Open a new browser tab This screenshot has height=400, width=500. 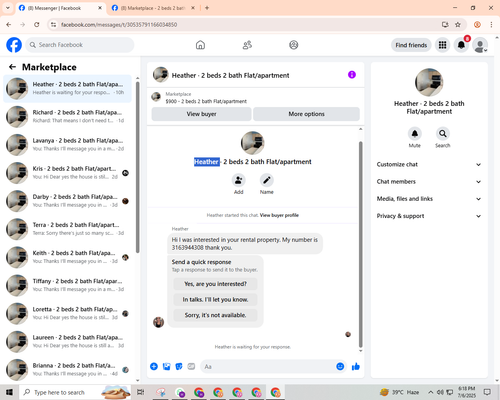coord(207,8)
